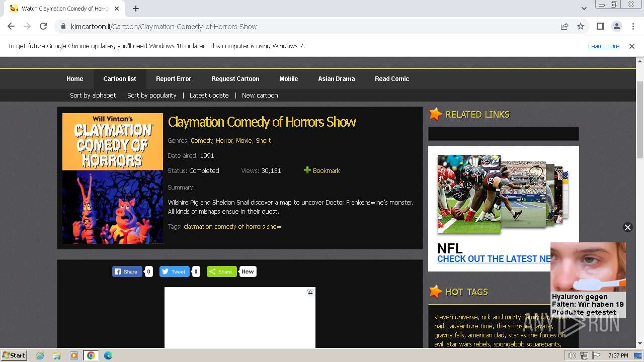
Task: Close the floating Hyaluron ad
Action: [x=627, y=227]
